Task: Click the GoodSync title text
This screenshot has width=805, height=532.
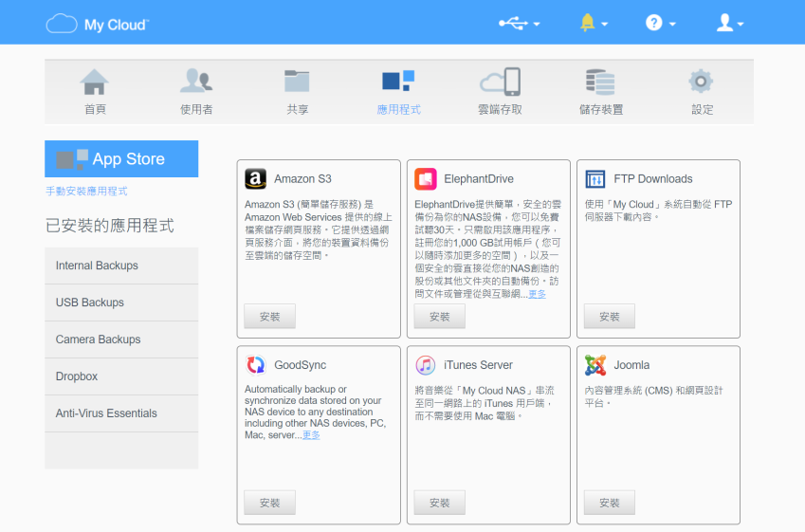Action: coord(301,365)
